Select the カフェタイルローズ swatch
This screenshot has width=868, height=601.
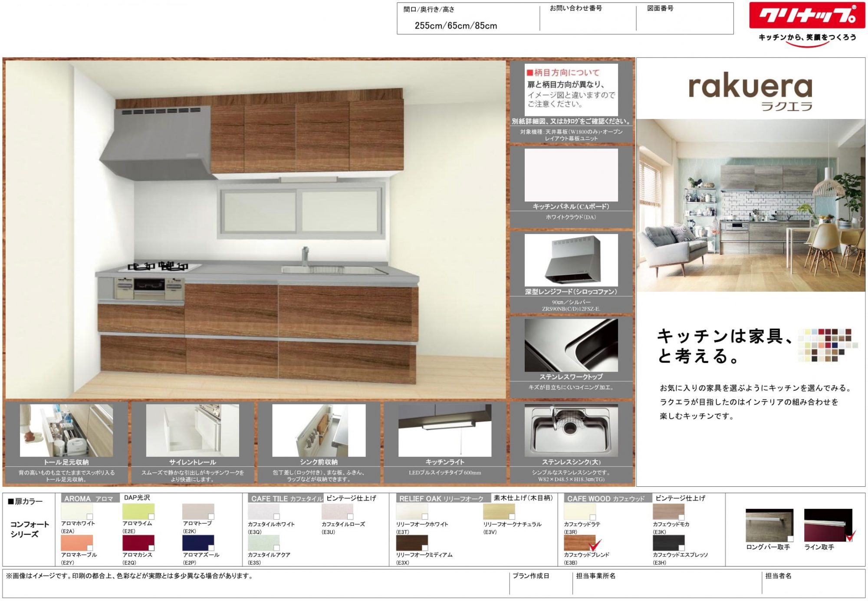[x=337, y=512]
